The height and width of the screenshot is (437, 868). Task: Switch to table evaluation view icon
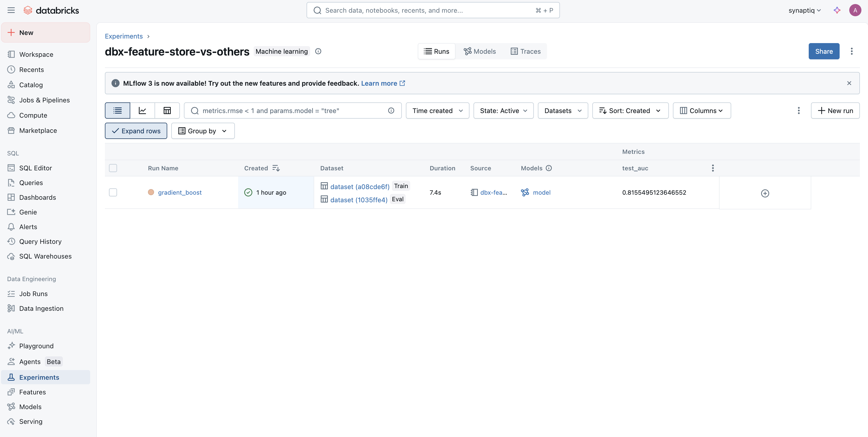tap(167, 111)
